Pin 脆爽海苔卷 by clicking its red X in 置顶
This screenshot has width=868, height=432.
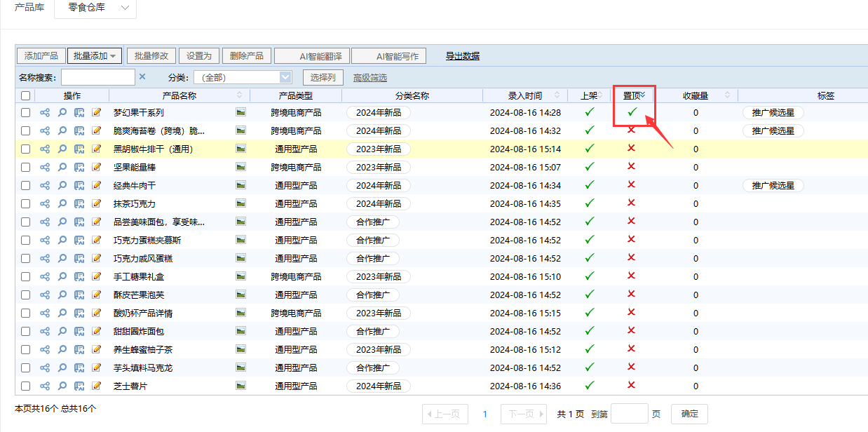(x=631, y=130)
